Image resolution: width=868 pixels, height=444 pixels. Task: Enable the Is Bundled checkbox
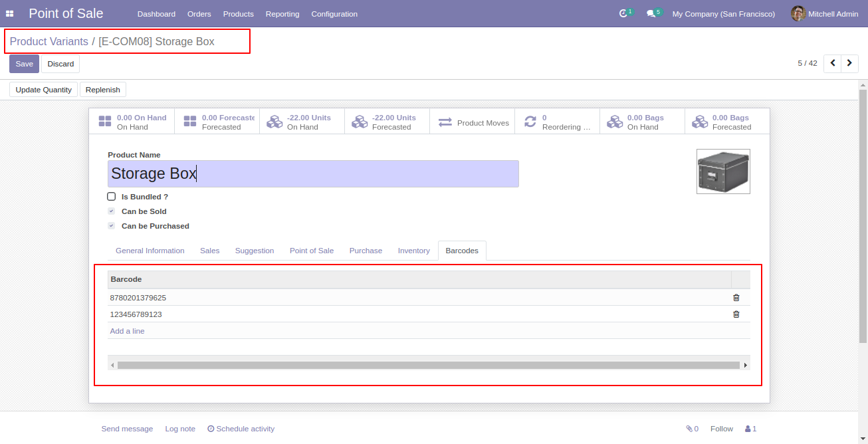click(112, 197)
